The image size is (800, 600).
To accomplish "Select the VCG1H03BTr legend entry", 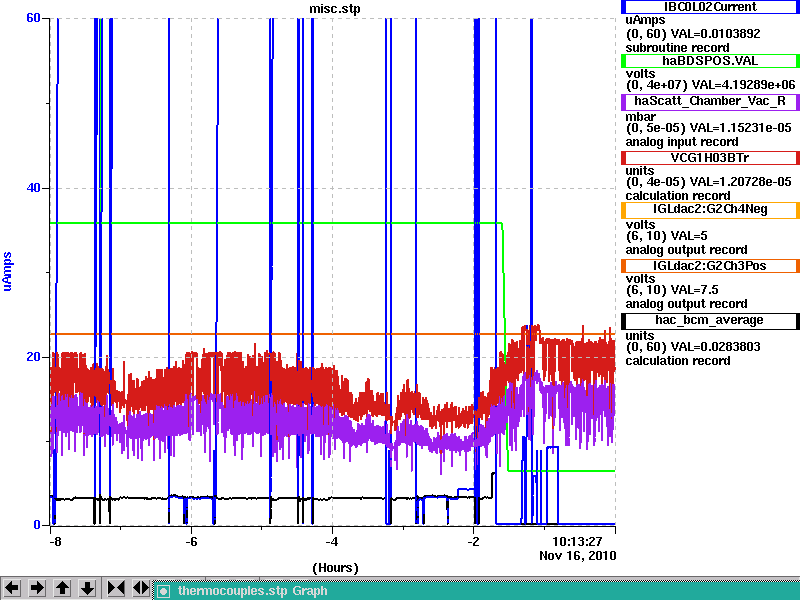I will point(710,158).
